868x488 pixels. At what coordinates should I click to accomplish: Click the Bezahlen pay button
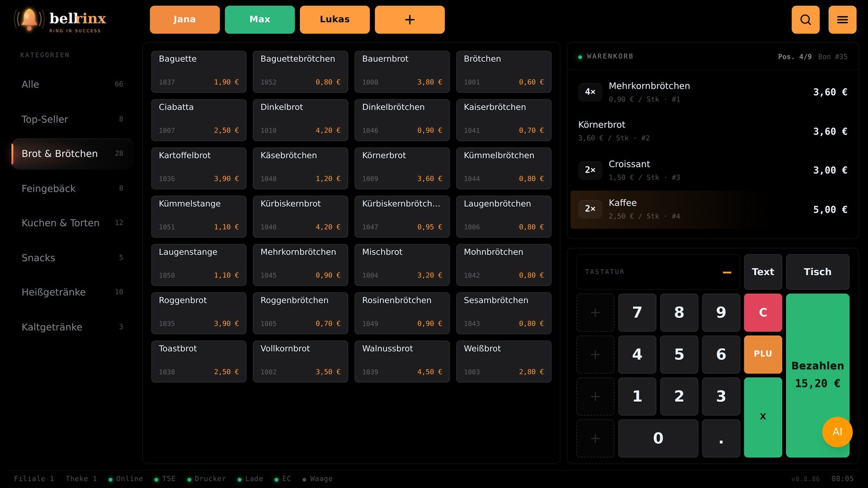pyautogui.click(x=818, y=375)
